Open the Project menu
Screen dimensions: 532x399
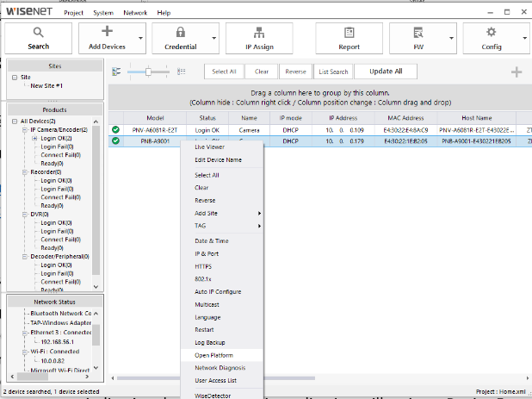pos(73,13)
